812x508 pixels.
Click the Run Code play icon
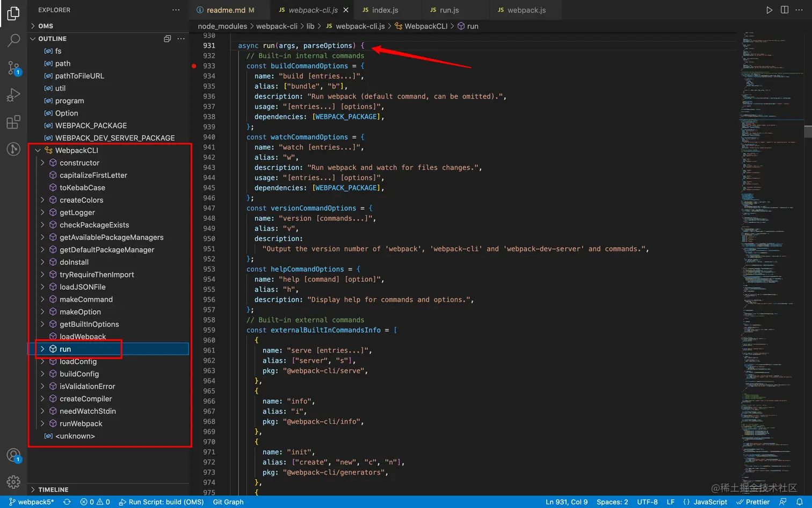click(769, 10)
